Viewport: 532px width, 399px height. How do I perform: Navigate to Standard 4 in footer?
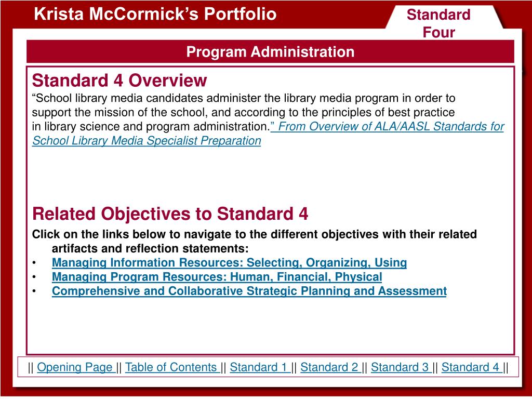[472, 367]
